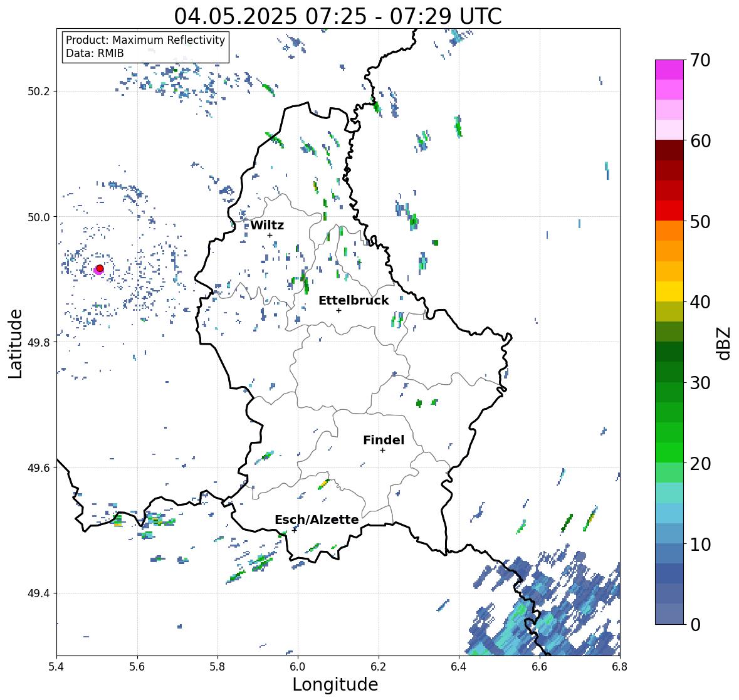Click the cross marker under Wiltz
739x700 pixels.
tap(270, 235)
